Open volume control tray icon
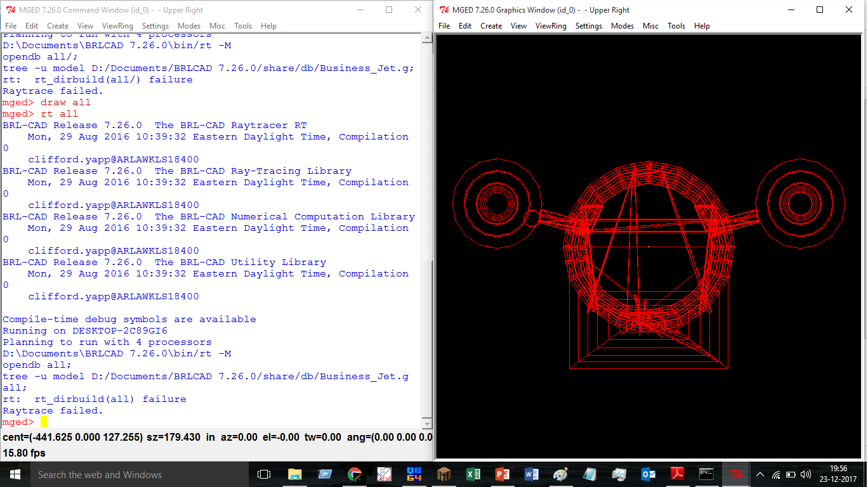 point(806,474)
